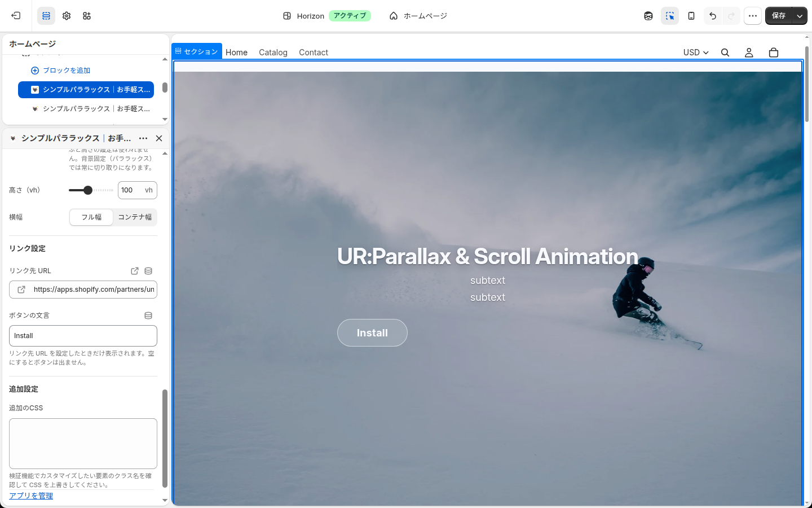812x508 pixels.
Task: Click the storefront preview icon in top bar
Action: tap(648, 16)
